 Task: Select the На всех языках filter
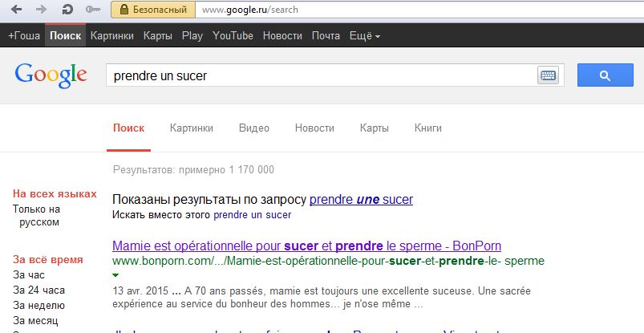click(55, 193)
